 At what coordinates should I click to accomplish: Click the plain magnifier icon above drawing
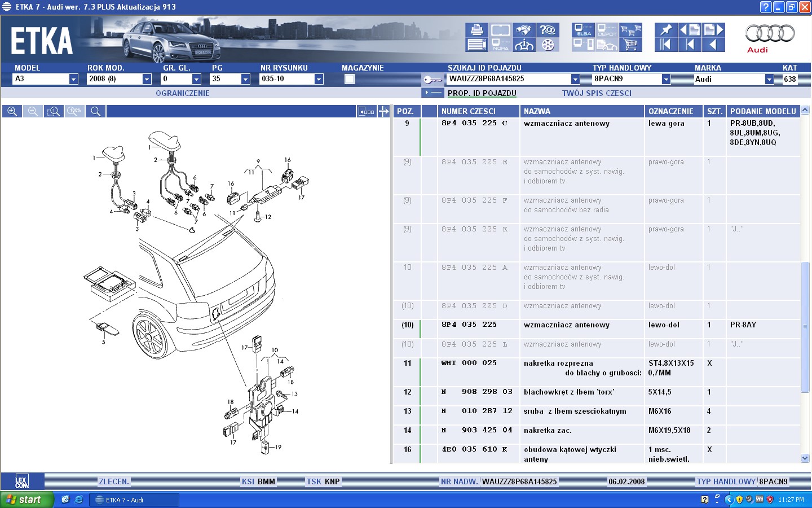tap(96, 111)
